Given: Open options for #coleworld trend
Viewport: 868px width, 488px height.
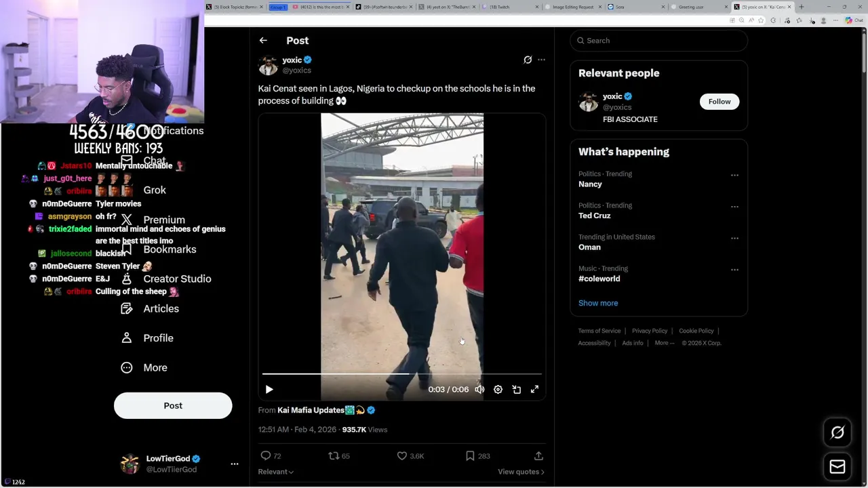Looking at the screenshot, I should [x=734, y=270].
